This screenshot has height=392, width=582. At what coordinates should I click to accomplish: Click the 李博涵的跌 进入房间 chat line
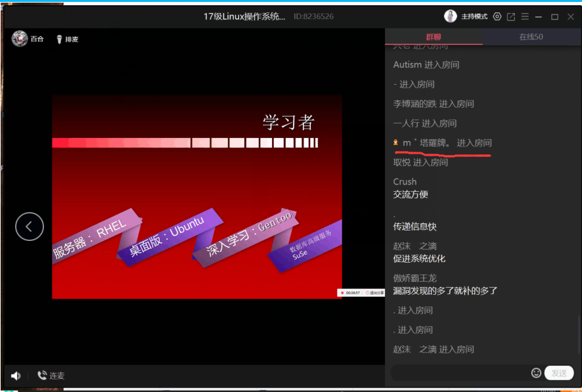pyautogui.click(x=434, y=104)
